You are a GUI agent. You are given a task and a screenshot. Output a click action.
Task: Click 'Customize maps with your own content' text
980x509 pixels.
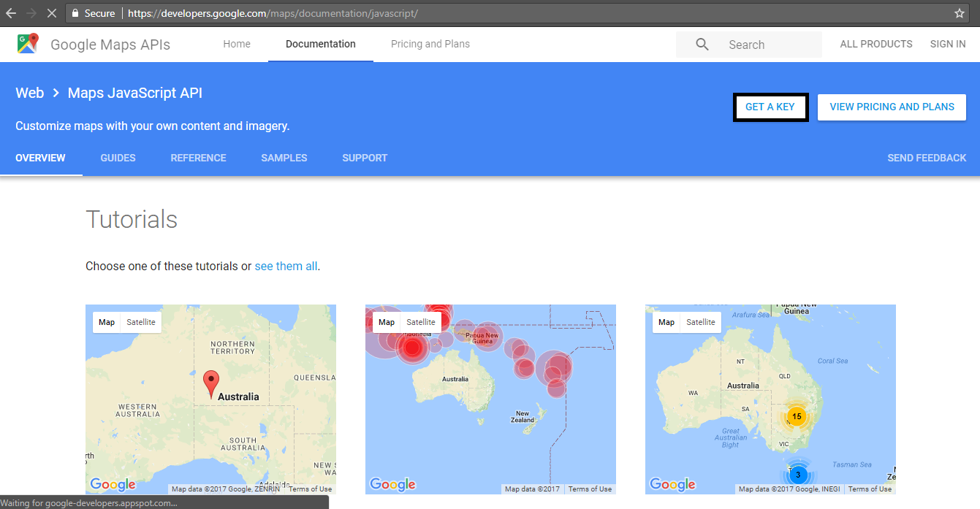[x=153, y=126]
